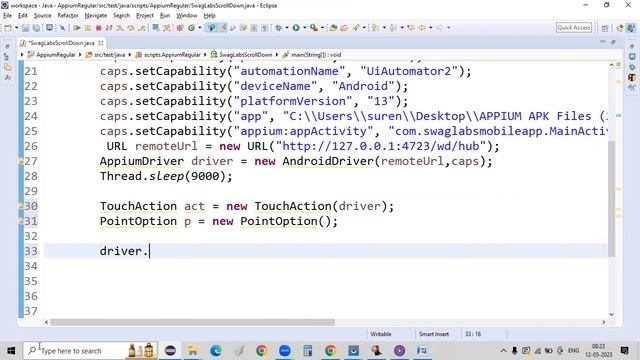Click the red Terminate icon
Image resolution: width=640 pixels, height=360 pixels.
[x=98, y=28]
